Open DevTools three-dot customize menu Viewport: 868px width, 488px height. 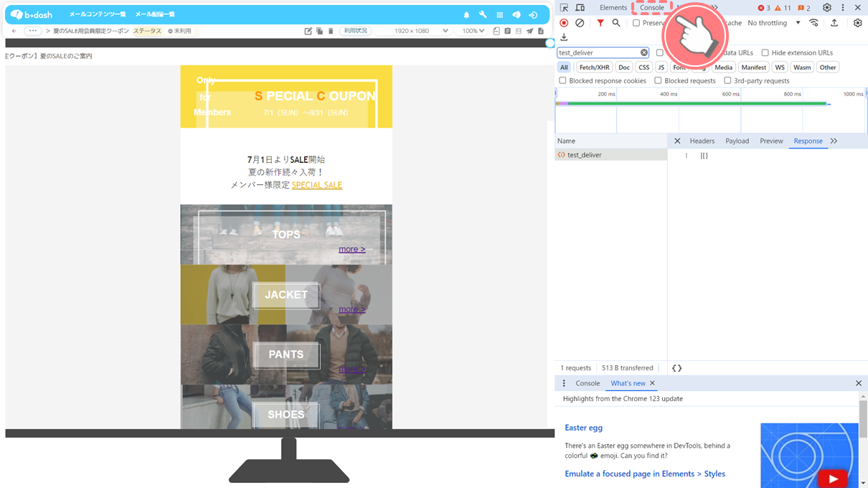click(843, 8)
